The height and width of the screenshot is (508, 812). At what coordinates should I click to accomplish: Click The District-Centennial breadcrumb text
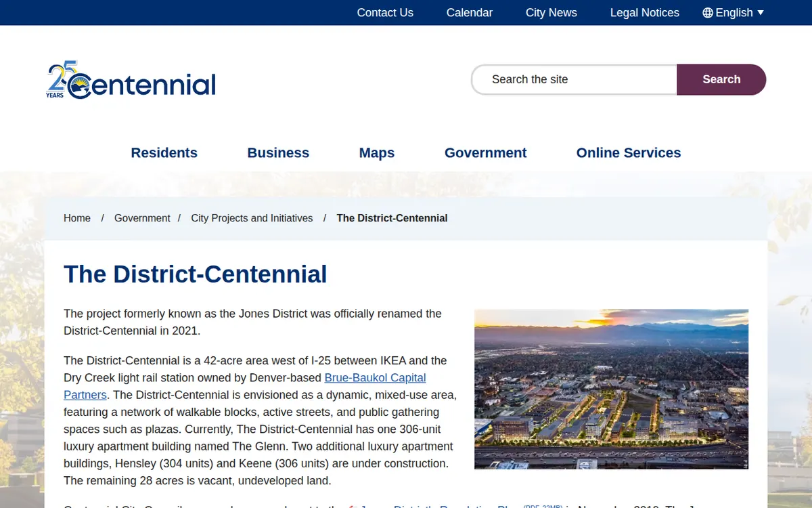pyautogui.click(x=392, y=218)
